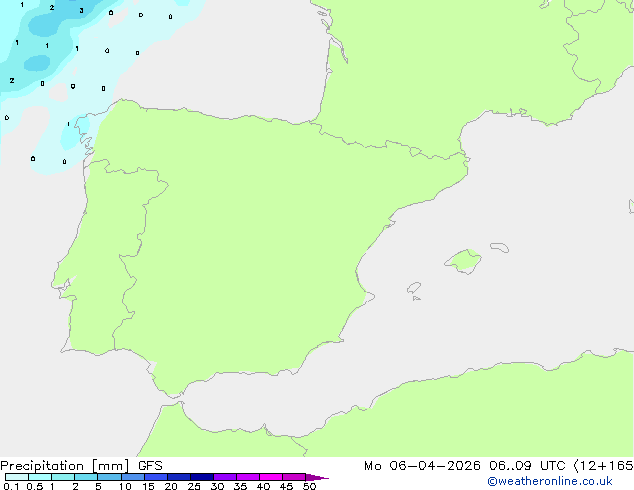
Task: Select the legend swatch between 45 and 50
Action: (x=294, y=477)
